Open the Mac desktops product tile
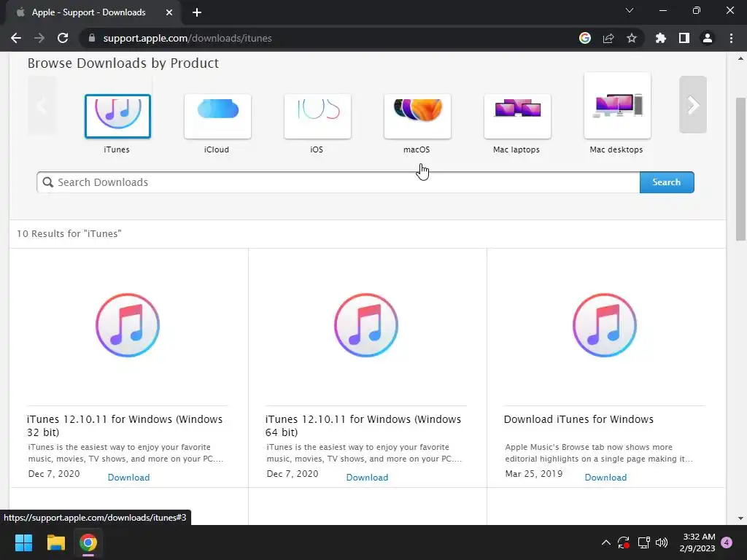The height and width of the screenshot is (560, 747). click(x=617, y=106)
